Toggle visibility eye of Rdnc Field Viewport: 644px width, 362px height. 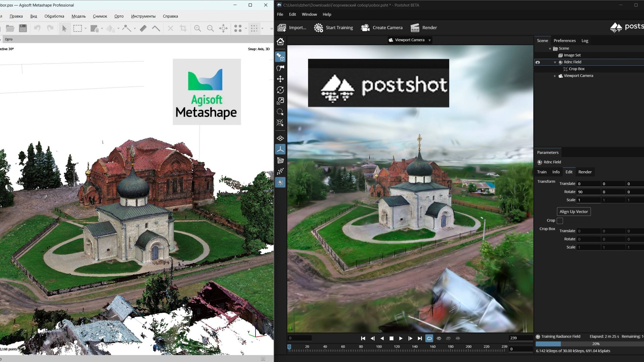point(538,62)
